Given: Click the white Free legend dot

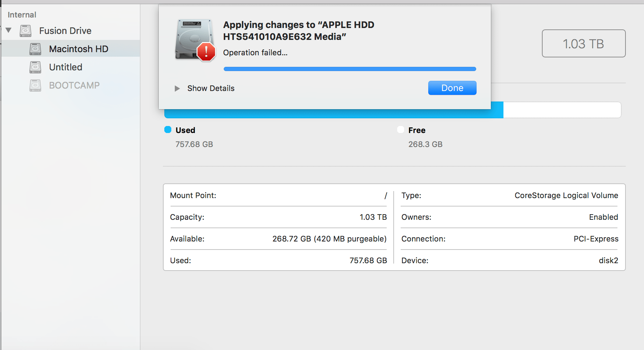Looking at the screenshot, I should coord(401,129).
